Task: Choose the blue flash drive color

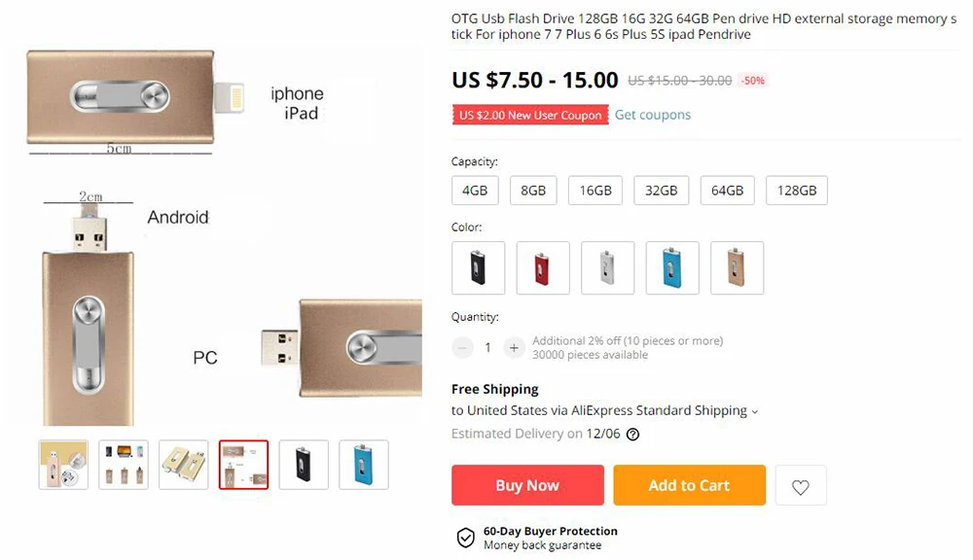Action: [x=672, y=268]
